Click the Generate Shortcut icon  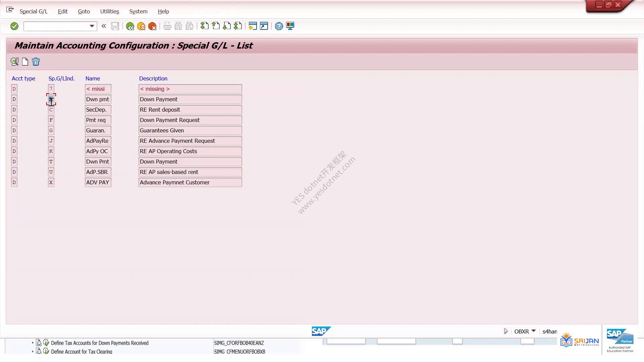[264, 26]
